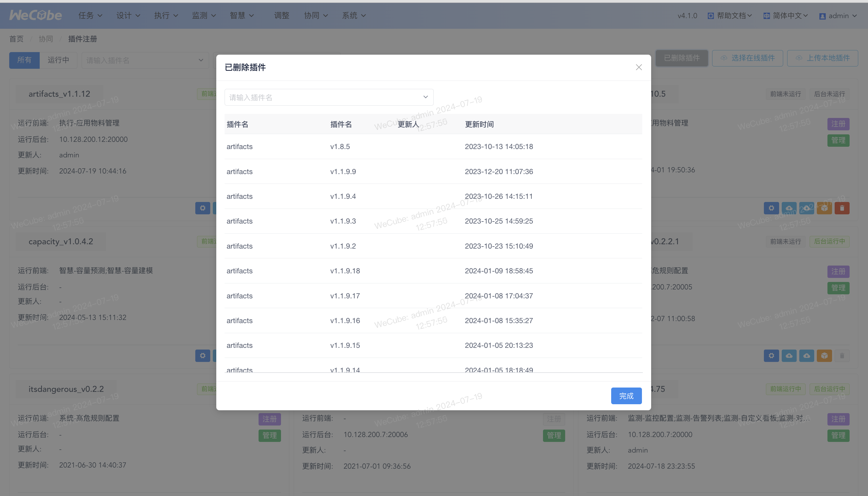
Task: Click 注册 in the card updated 2024-07-18 23:23:55
Action: pos(838,419)
